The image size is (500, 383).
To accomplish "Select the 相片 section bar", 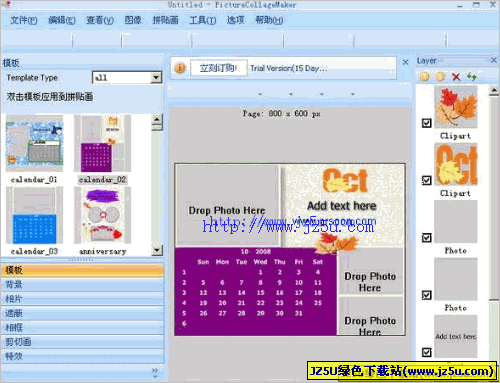I will pyautogui.click(x=82, y=299).
